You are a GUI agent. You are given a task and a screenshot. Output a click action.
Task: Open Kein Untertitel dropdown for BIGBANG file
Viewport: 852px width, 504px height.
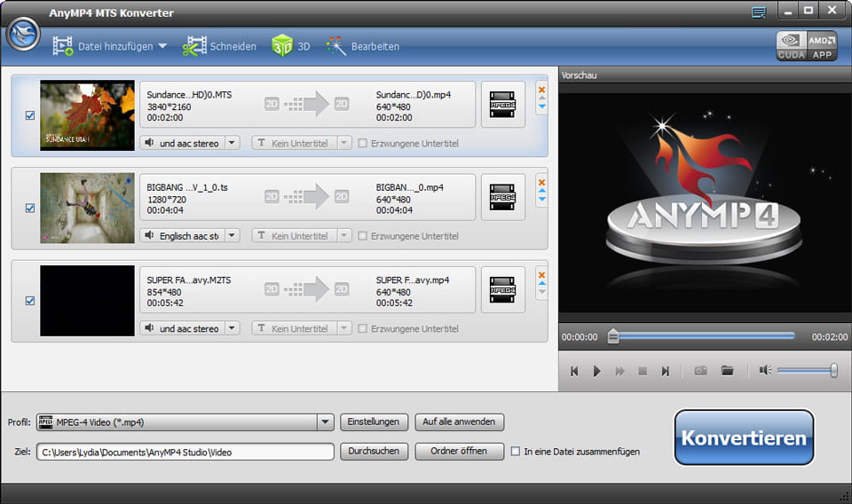(344, 236)
